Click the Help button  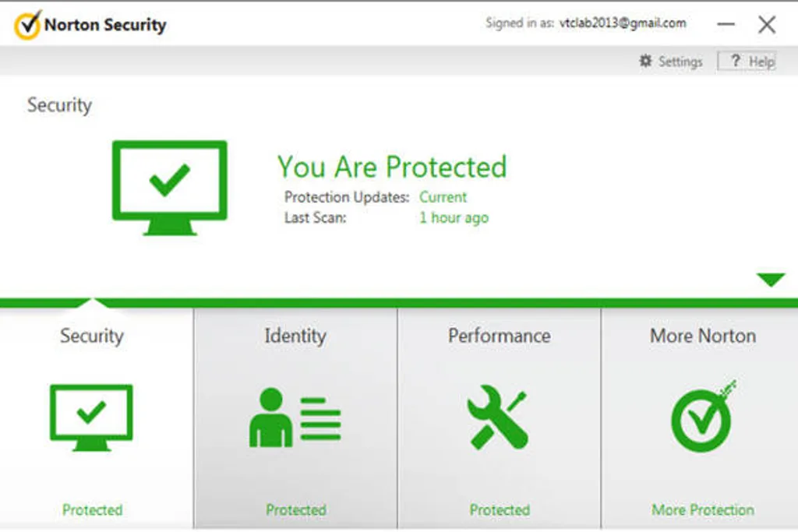click(x=746, y=61)
